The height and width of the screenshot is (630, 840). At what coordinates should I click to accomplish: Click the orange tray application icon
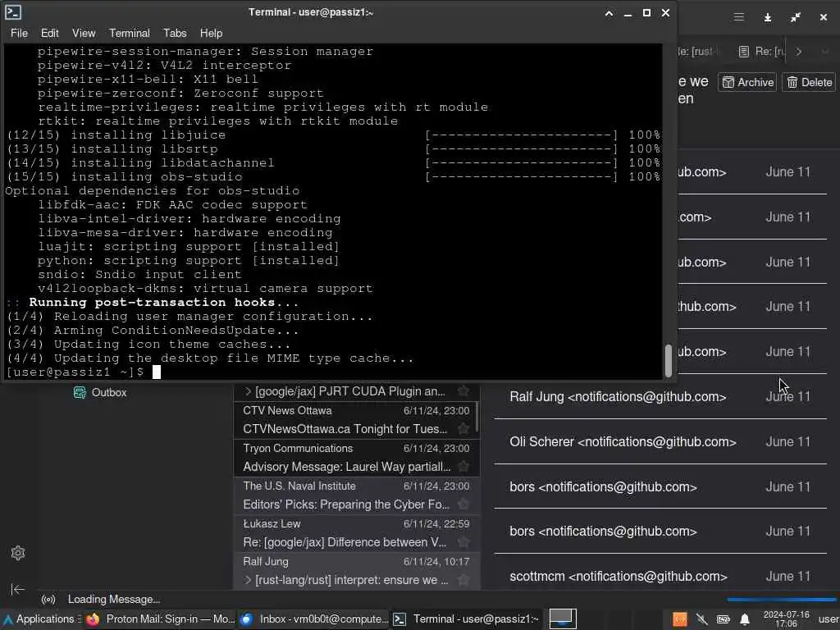(680, 620)
